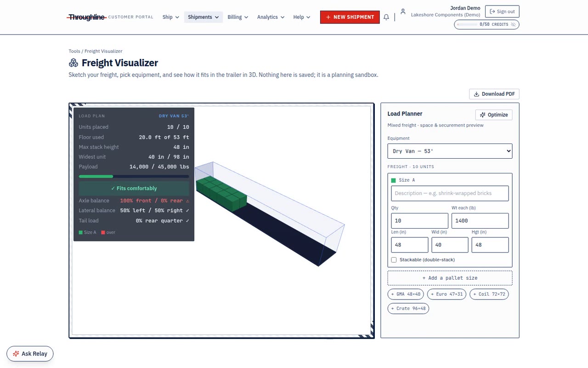This screenshot has height=368, width=588.
Task: Click the Wt each input field
Action: [x=480, y=220]
